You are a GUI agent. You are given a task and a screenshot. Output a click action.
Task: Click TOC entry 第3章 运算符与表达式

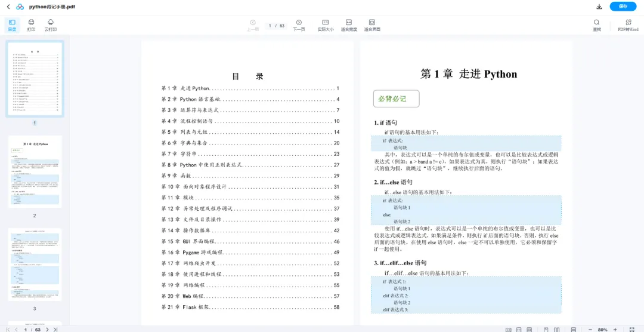250,110
